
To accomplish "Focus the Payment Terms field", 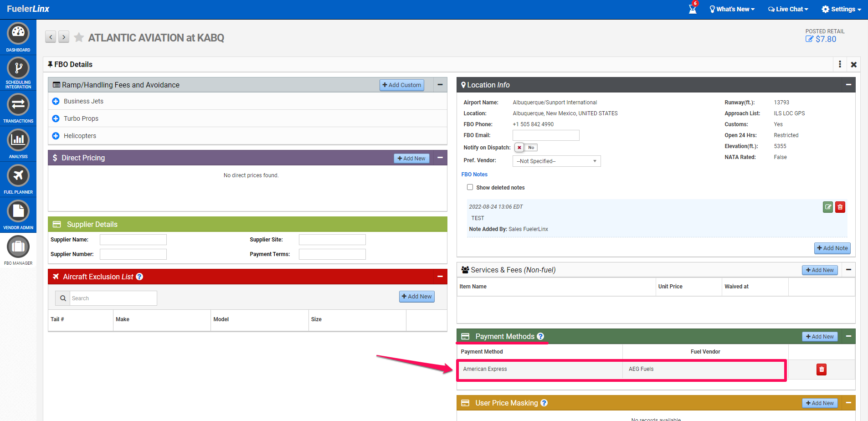I will [x=332, y=254].
